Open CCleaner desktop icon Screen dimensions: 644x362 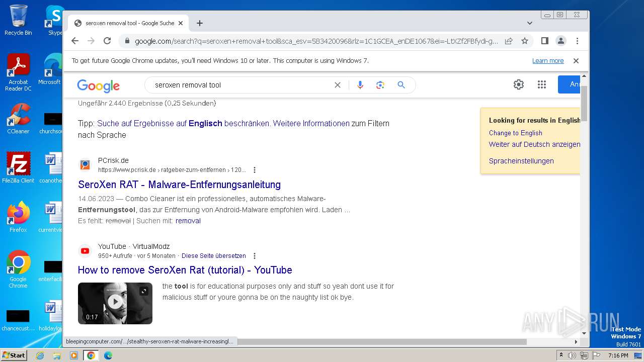pos(18,119)
